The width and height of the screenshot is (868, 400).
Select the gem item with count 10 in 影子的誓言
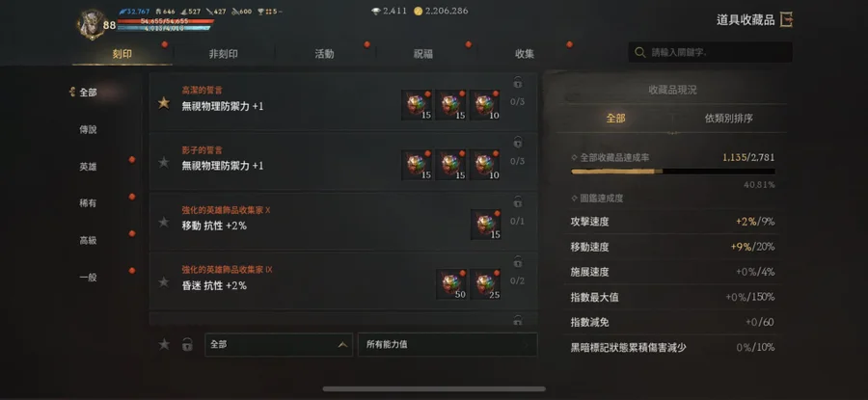click(485, 165)
